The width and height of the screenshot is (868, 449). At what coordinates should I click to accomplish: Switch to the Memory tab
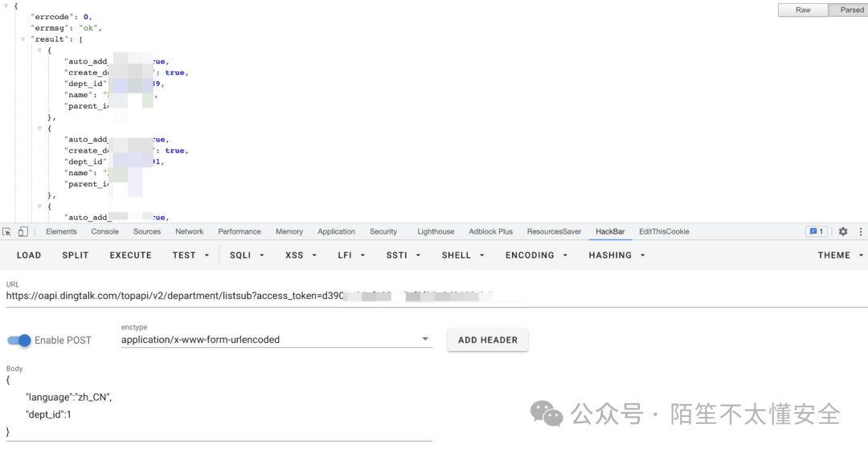point(289,231)
